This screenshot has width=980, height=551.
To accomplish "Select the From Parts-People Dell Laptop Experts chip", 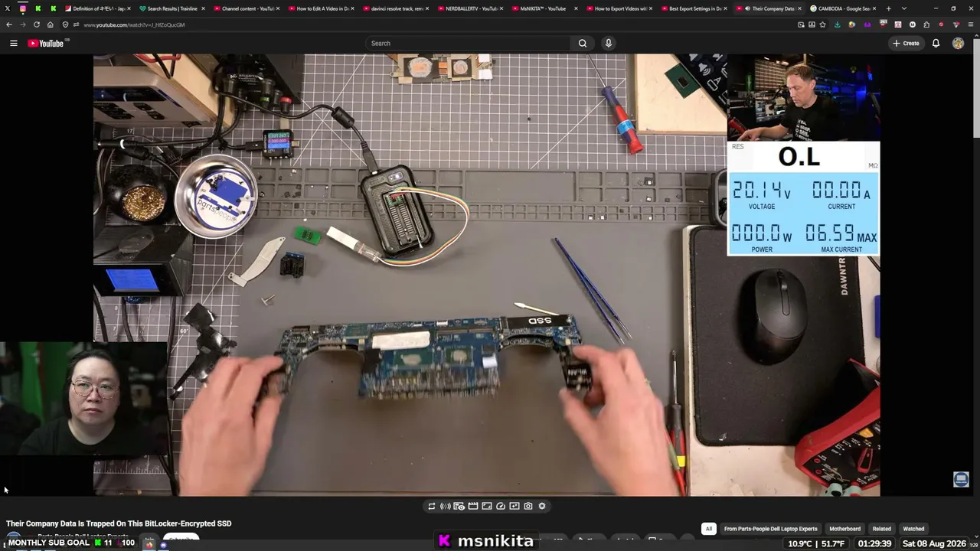I will tap(770, 529).
